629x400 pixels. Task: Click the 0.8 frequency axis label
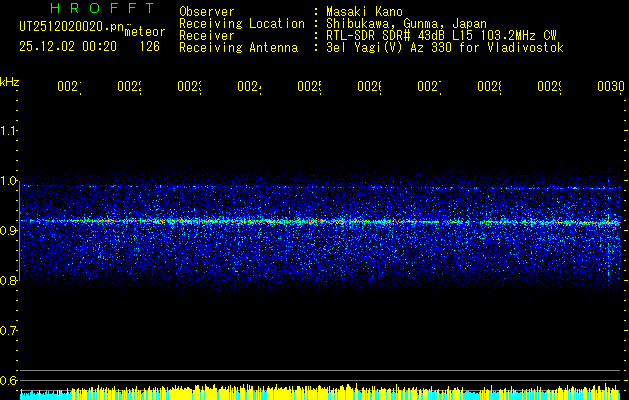(8, 280)
